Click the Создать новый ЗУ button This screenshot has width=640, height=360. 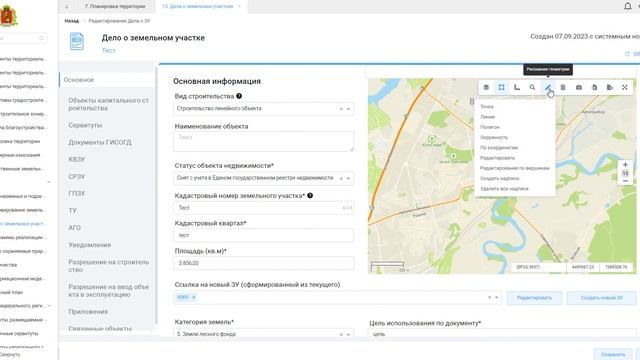[601, 298]
